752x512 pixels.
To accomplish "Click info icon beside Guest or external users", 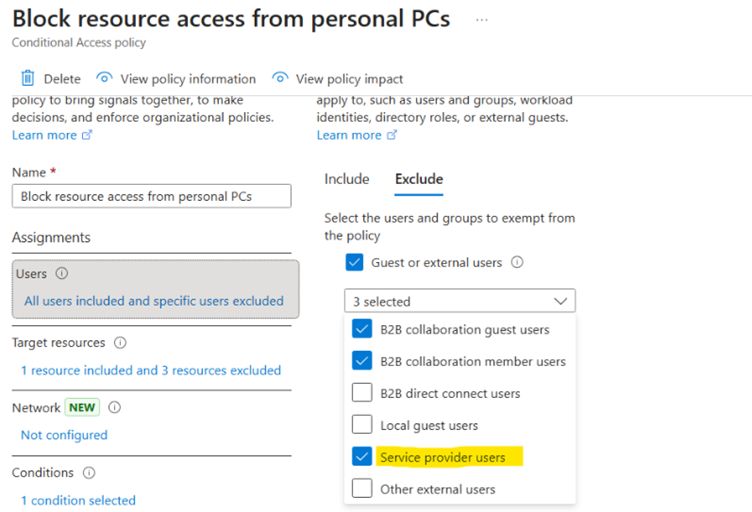I will point(517,263).
